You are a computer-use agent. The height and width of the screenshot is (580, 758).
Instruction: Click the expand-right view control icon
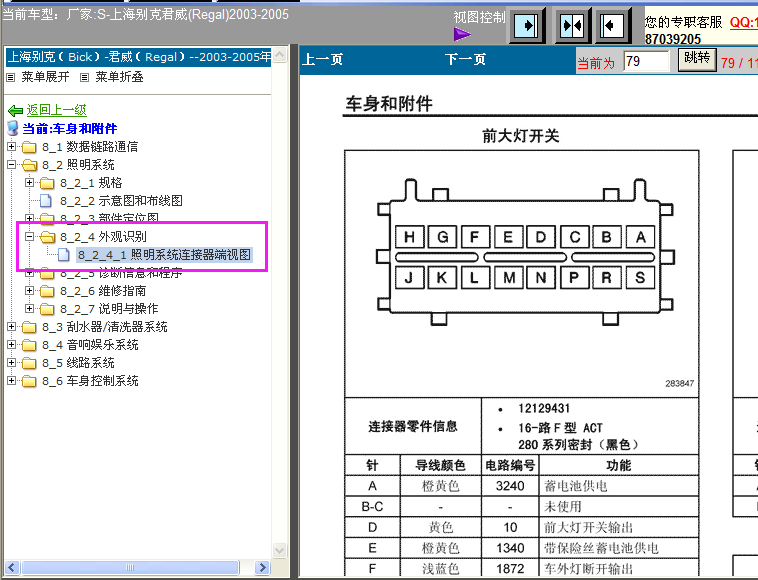pyautogui.click(x=525, y=25)
